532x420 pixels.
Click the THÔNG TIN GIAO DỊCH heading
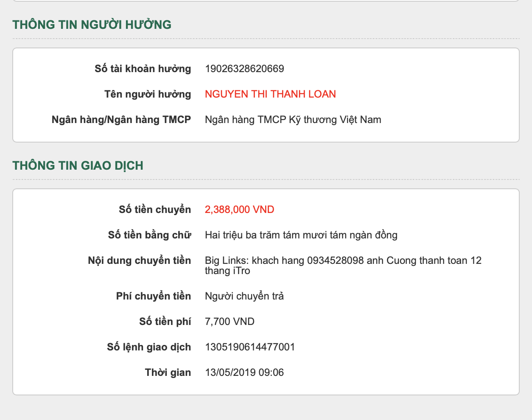point(78,165)
